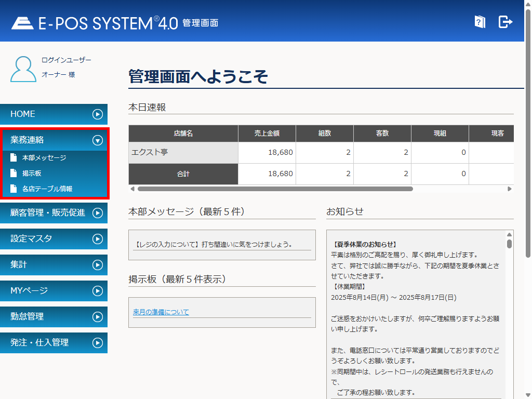Expand the 顧客管理・販売促進 menu
532x399 pixels.
click(97, 213)
